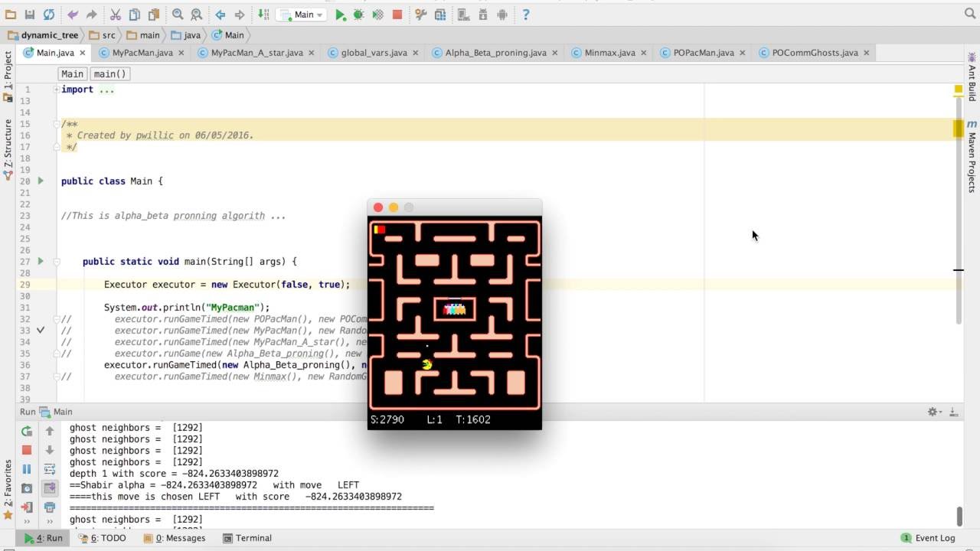Open the Main run configuration dropdown
Image resolution: width=980 pixels, height=551 pixels.
(x=302, y=15)
